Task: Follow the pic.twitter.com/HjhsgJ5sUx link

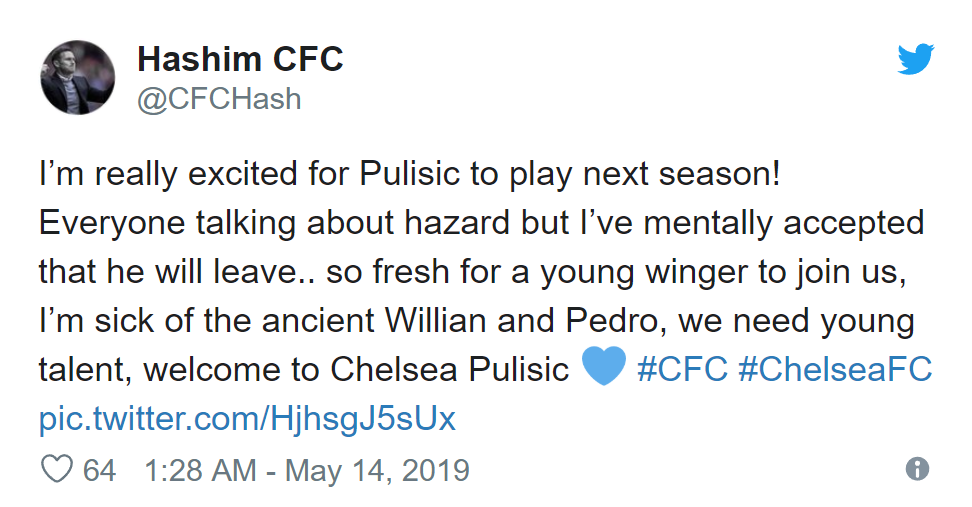Action: click(247, 417)
